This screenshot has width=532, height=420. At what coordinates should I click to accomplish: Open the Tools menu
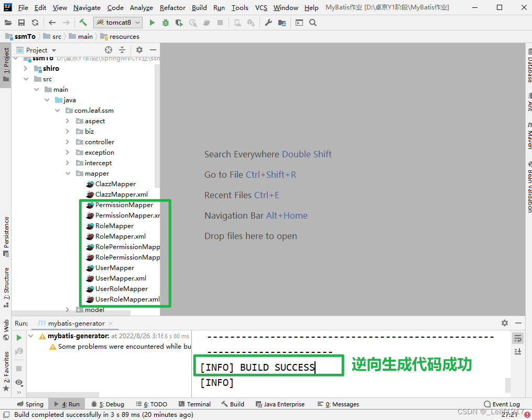click(240, 7)
